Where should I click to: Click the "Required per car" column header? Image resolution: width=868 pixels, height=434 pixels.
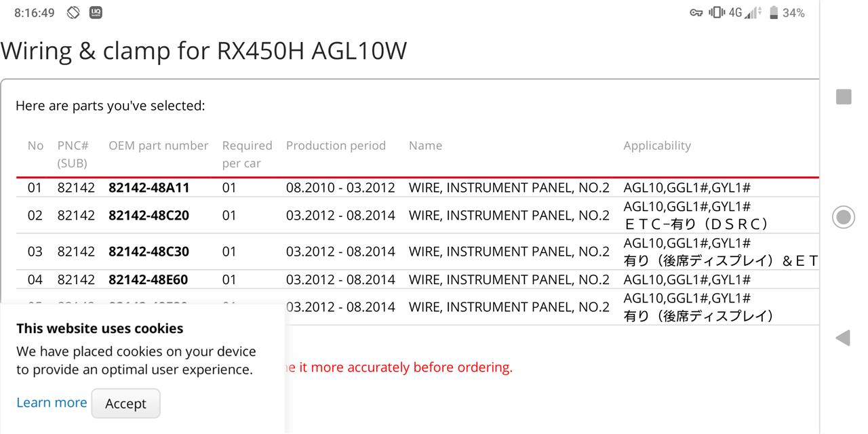pyautogui.click(x=247, y=154)
